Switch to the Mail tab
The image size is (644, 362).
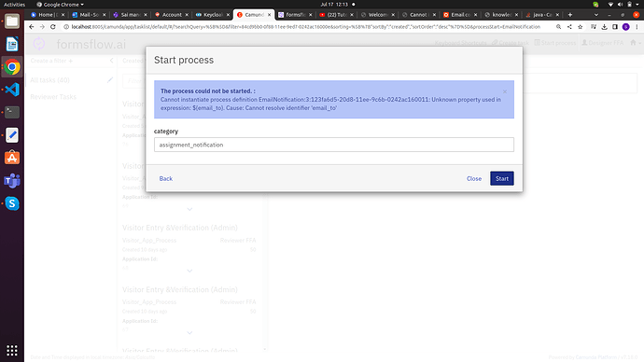(x=89, y=14)
